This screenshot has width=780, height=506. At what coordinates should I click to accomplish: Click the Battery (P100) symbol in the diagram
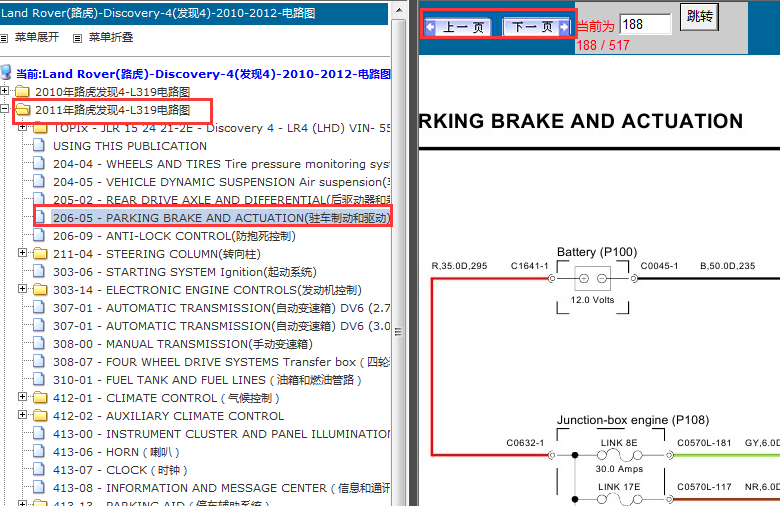click(x=592, y=279)
